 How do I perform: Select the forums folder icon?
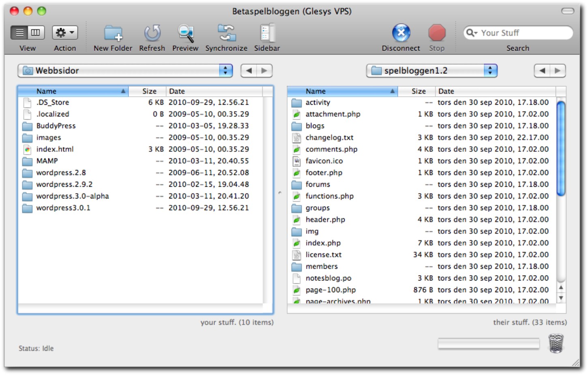click(x=297, y=185)
